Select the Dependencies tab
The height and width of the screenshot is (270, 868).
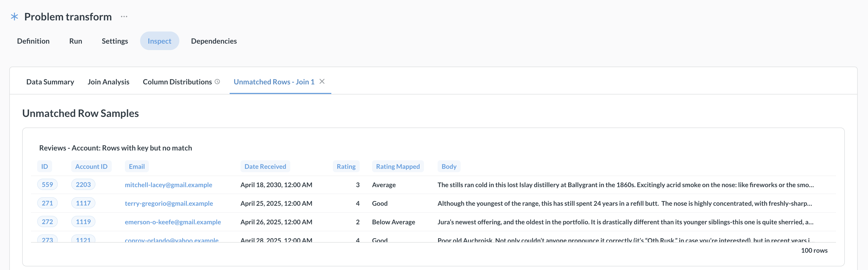214,41
